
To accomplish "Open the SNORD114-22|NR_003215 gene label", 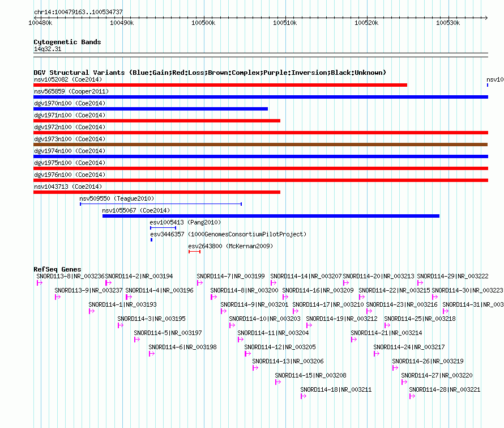I will (x=394, y=290).
